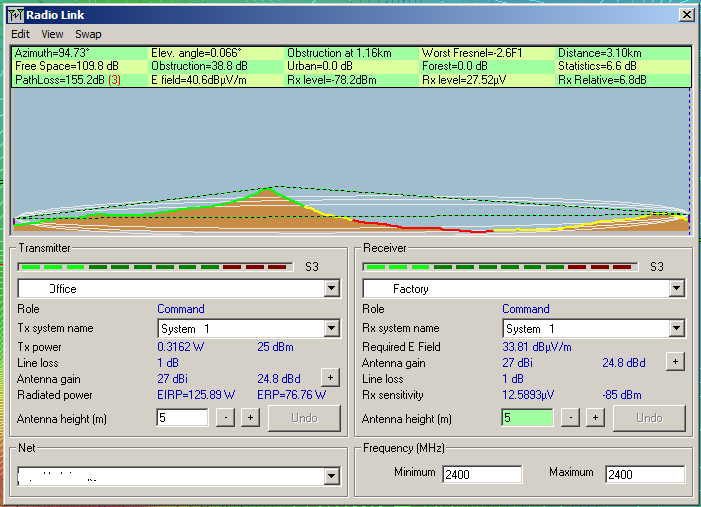701x507 pixels.
Task: Increase transmitter antenna height with plus button
Action: (249, 418)
